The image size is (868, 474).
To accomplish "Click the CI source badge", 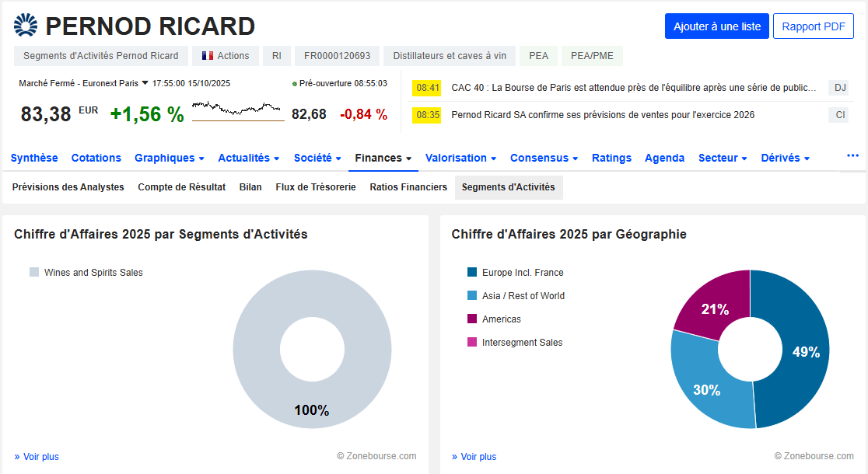I will 840,114.
